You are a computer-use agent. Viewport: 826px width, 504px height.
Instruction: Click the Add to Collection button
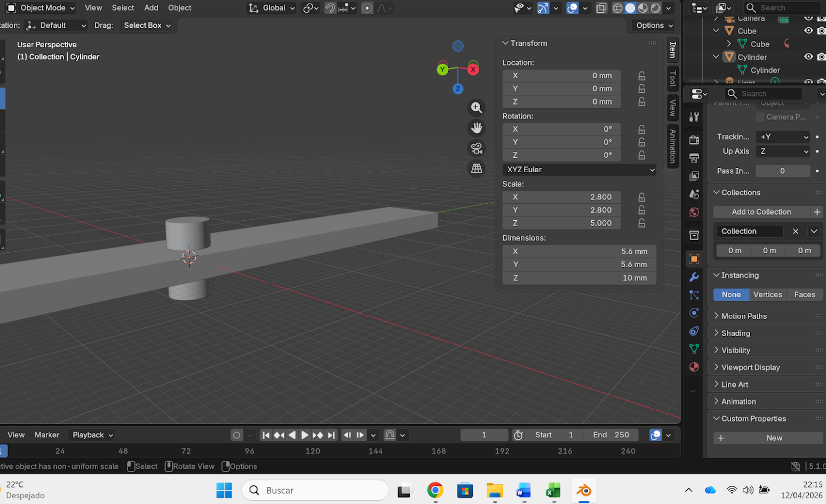(761, 212)
